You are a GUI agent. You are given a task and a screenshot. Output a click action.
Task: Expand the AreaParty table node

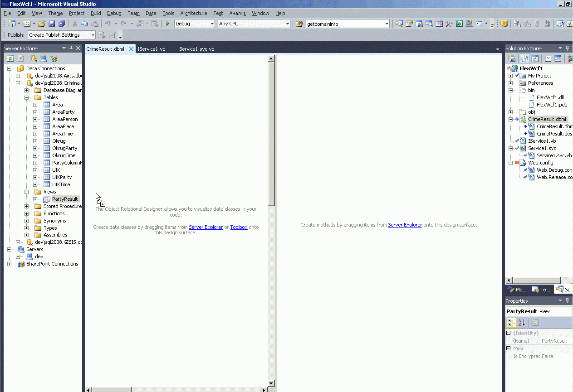coord(35,112)
